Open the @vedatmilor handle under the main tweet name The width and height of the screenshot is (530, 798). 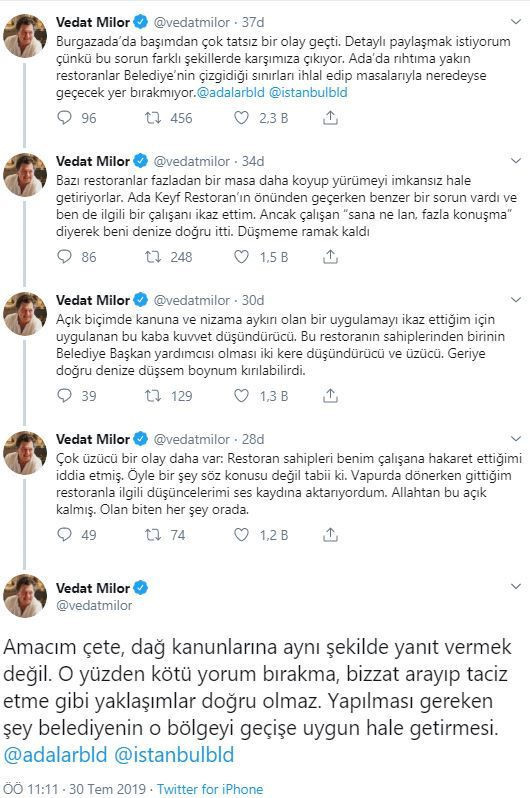click(94, 605)
